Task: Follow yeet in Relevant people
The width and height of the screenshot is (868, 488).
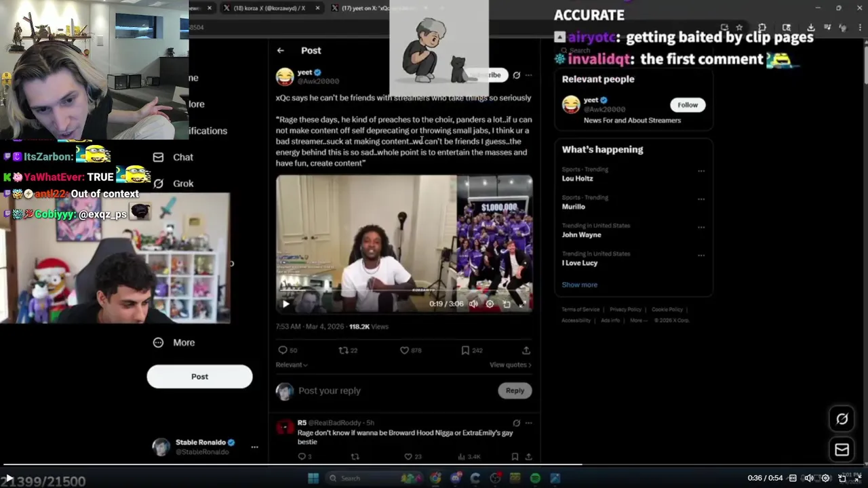Action: (x=688, y=105)
